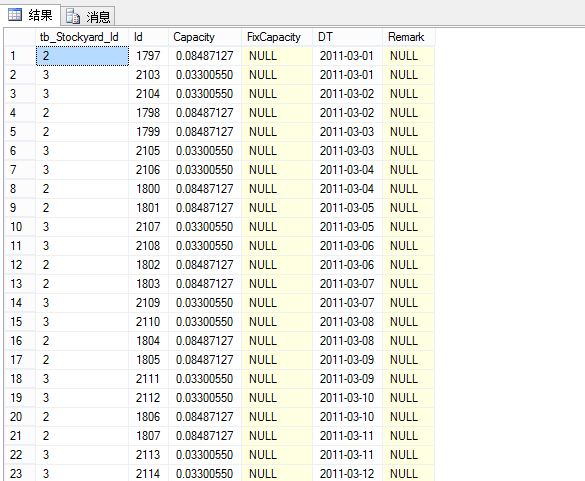Click the cell with Id 1797

click(148, 56)
